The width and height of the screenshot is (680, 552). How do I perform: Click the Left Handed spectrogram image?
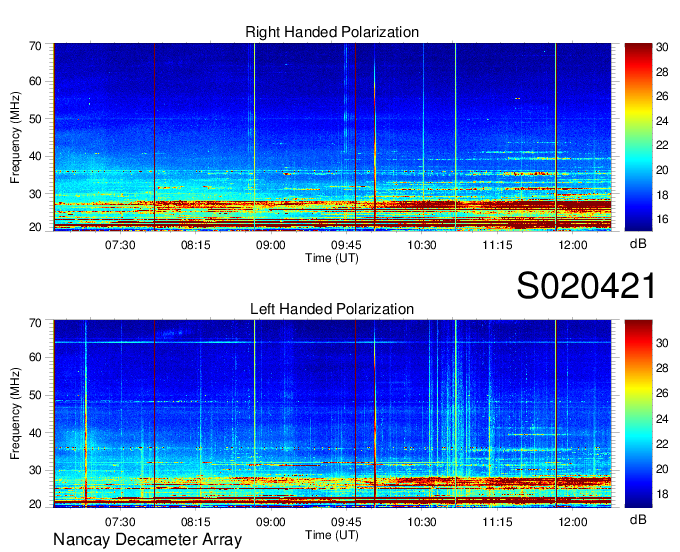[x=332, y=414]
